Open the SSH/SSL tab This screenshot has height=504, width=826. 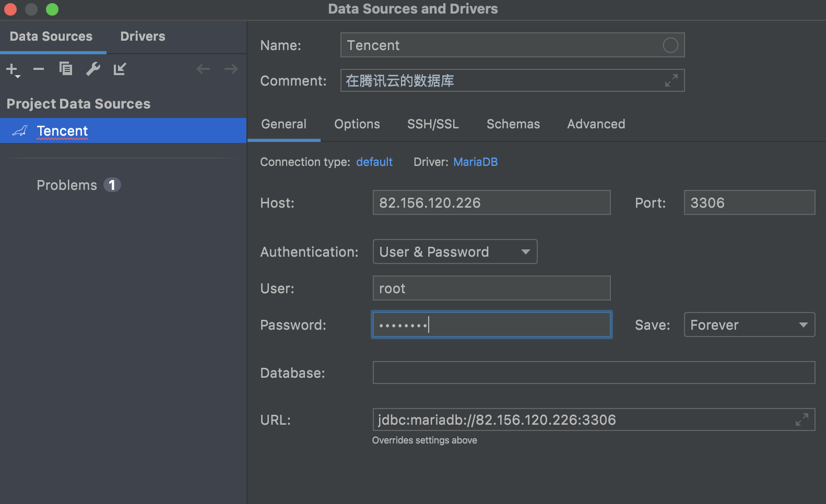point(433,124)
